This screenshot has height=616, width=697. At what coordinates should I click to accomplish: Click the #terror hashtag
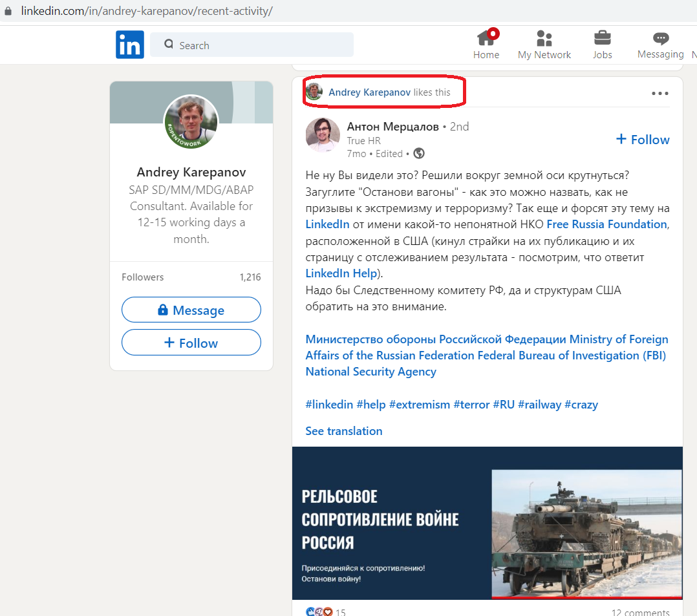[x=471, y=405]
